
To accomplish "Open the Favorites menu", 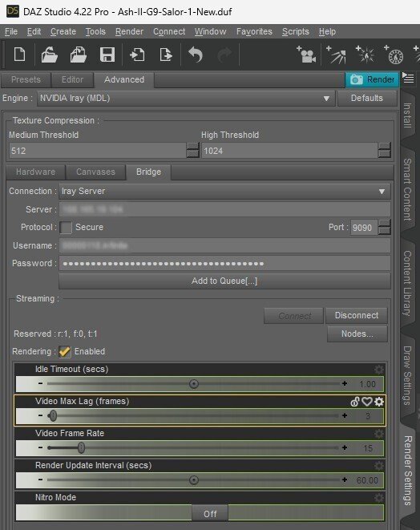I will 254,32.
